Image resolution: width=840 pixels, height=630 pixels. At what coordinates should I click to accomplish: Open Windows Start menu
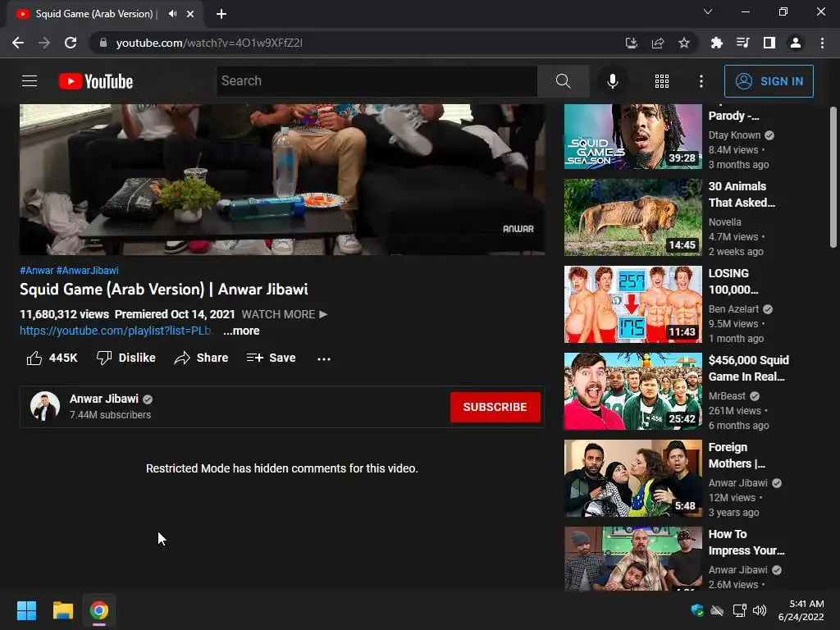point(26,610)
